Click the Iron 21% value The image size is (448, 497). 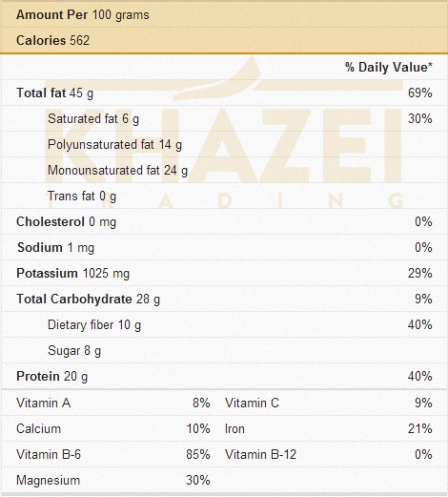click(x=420, y=428)
